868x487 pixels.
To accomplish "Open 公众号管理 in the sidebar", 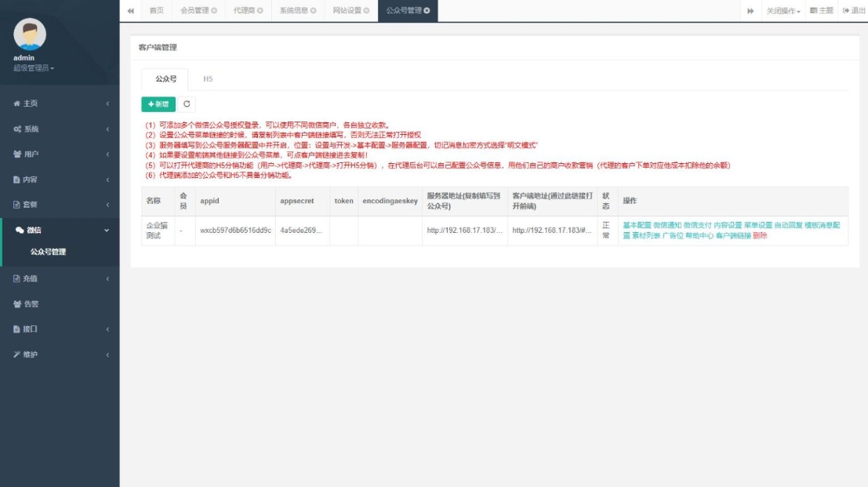I will click(x=48, y=252).
